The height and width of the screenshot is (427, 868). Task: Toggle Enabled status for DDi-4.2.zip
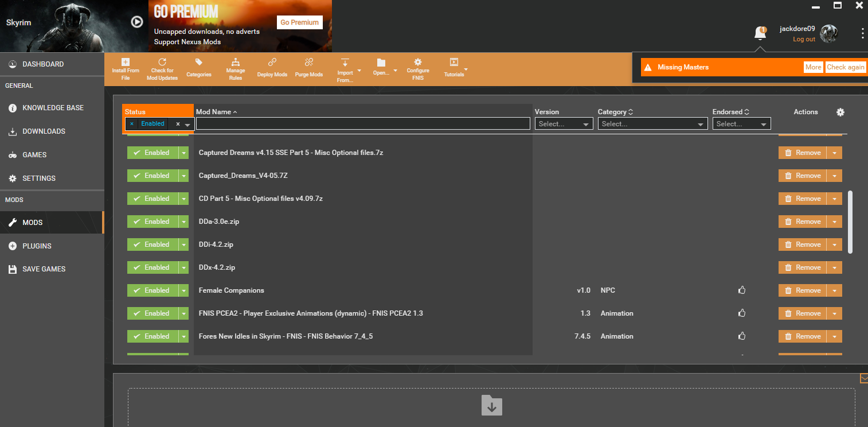153,244
